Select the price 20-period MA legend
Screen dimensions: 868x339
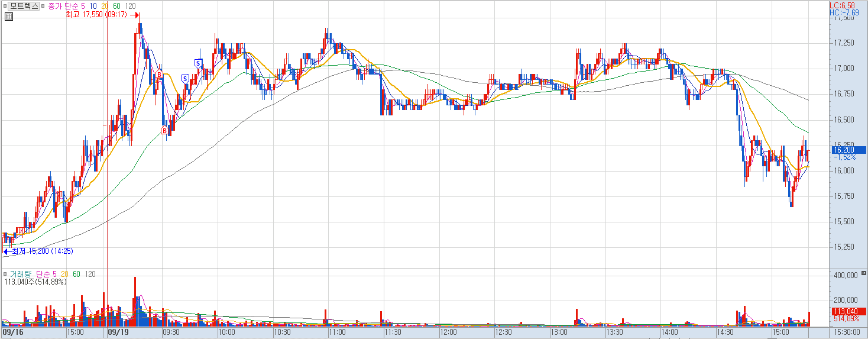pos(105,6)
